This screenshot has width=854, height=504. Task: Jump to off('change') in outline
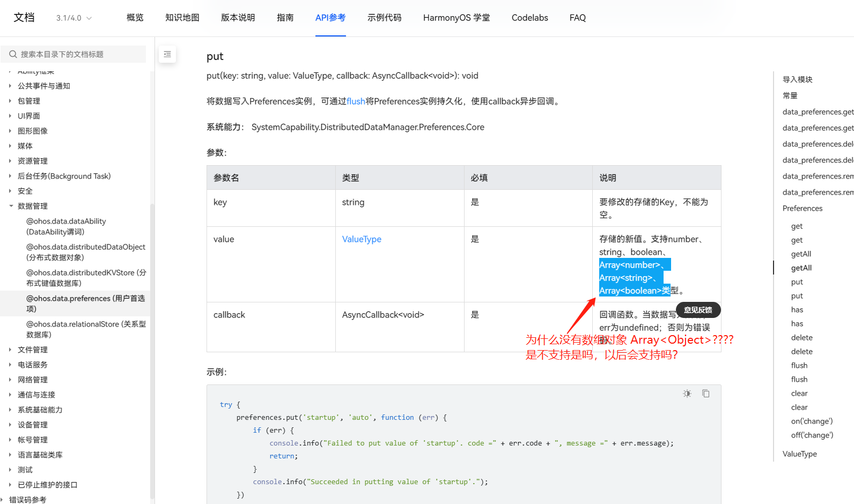tap(812, 435)
